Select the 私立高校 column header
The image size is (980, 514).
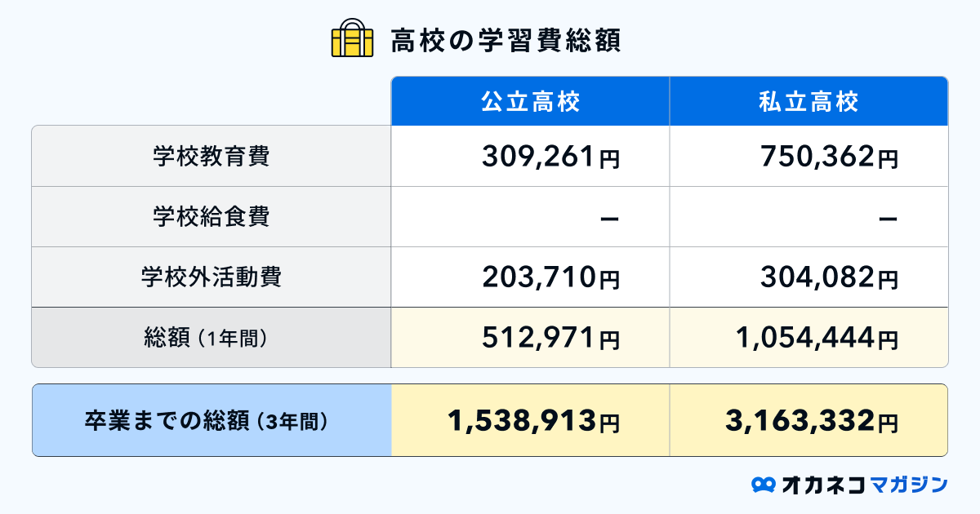coord(808,102)
